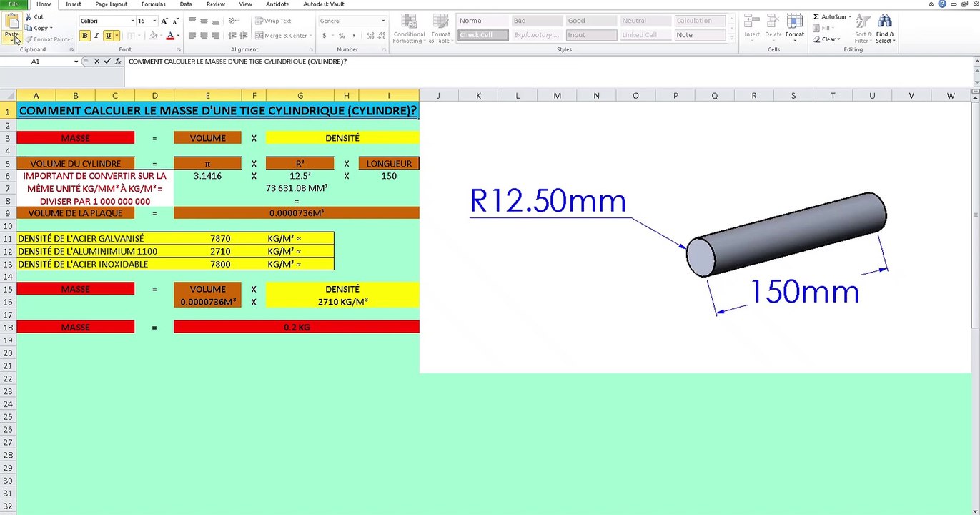Click the text Orientation icon

232,21
